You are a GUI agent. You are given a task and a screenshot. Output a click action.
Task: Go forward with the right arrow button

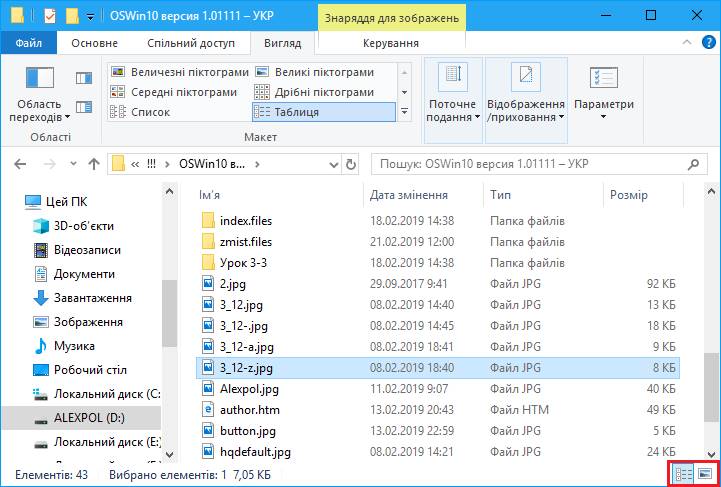[x=51, y=164]
